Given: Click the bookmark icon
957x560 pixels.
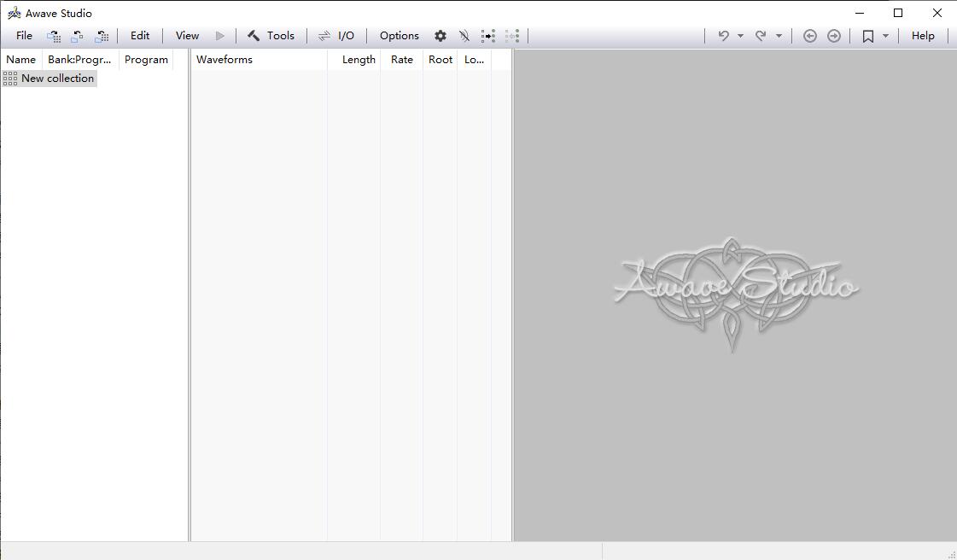Looking at the screenshot, I should click(x=868, y=36).
